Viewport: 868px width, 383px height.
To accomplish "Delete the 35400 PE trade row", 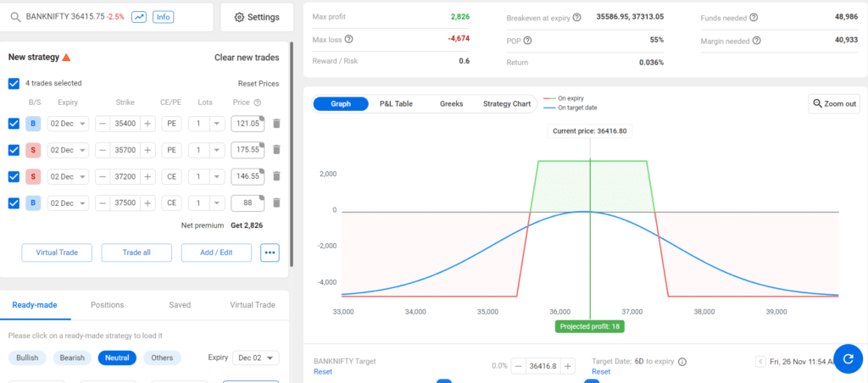I will coord(276,124).
